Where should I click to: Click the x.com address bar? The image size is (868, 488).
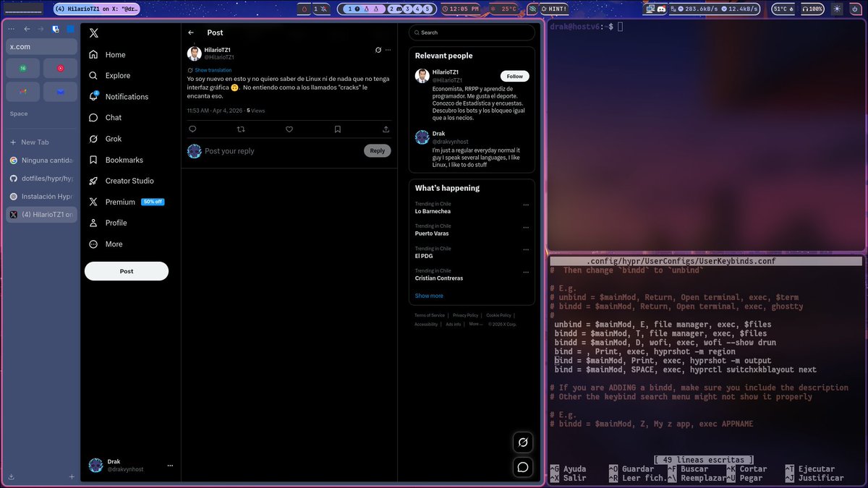[x=41, y=46]
